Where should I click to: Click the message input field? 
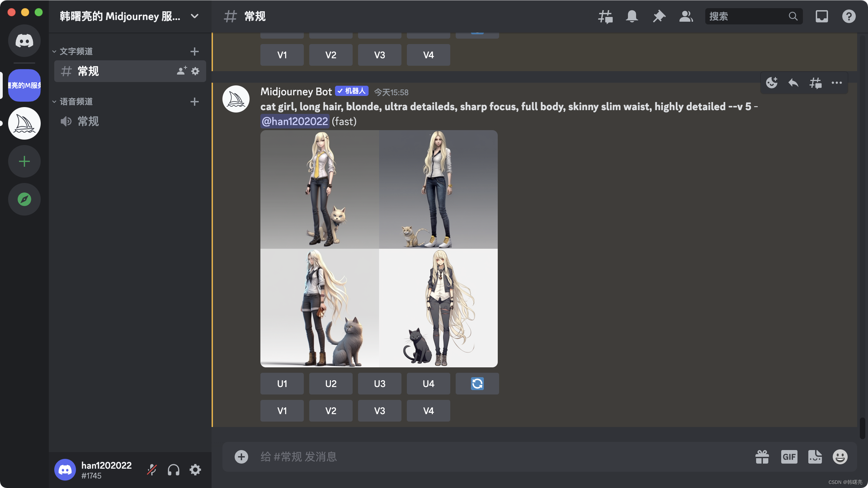point(475,457)
